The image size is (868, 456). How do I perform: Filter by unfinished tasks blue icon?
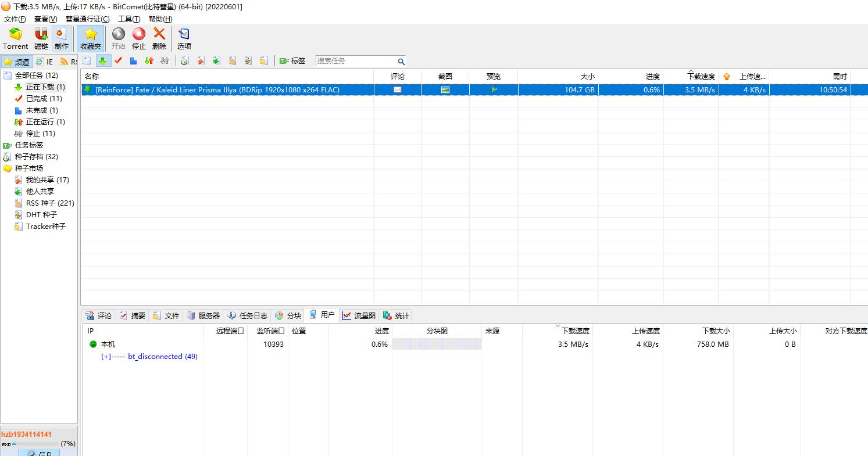point(133,60)
